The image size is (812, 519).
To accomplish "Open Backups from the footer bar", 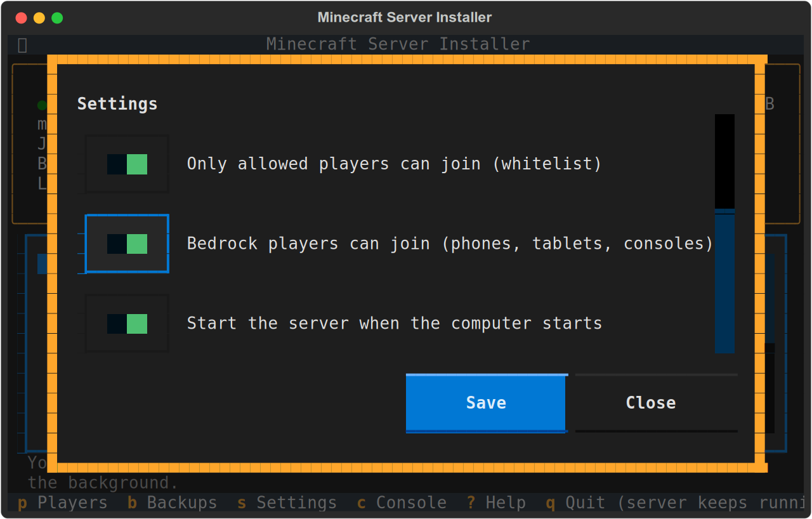I will click(x=172, y=503).
